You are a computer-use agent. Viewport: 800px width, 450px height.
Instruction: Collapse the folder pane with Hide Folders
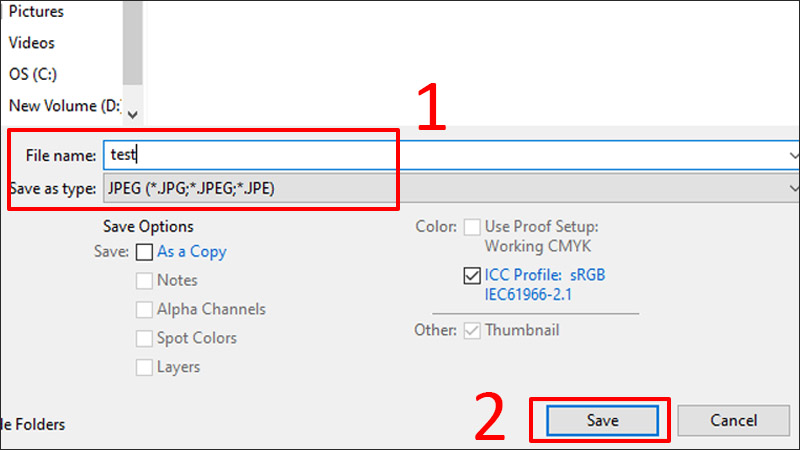click(x=34, y=425)
